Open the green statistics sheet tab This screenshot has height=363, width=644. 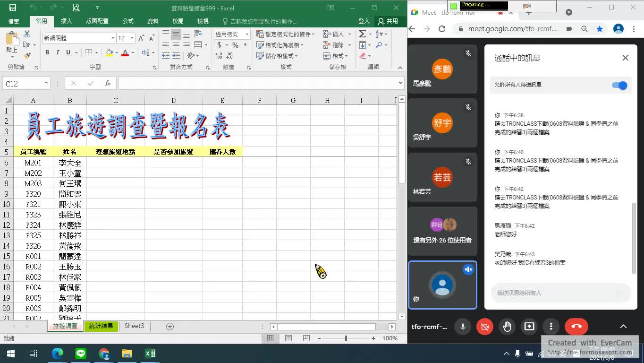[x=101, y=326]
